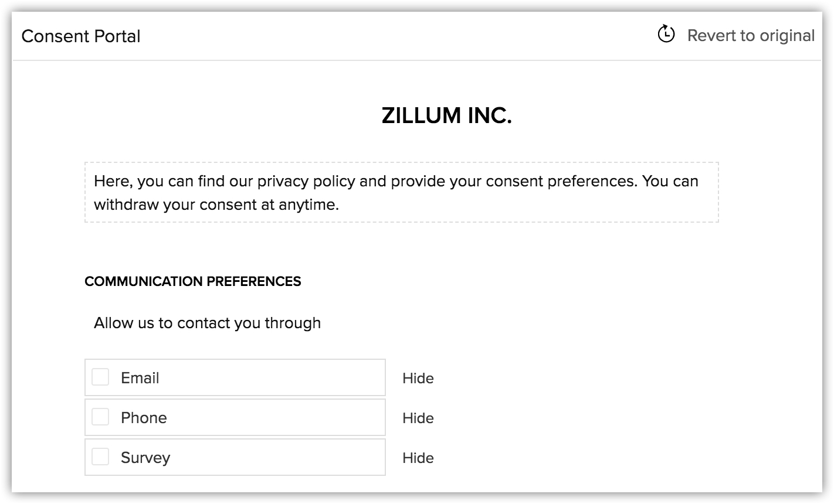Click the revert clock icon
This screenshot has width=834, height=504.
click(x=666, y=35)
